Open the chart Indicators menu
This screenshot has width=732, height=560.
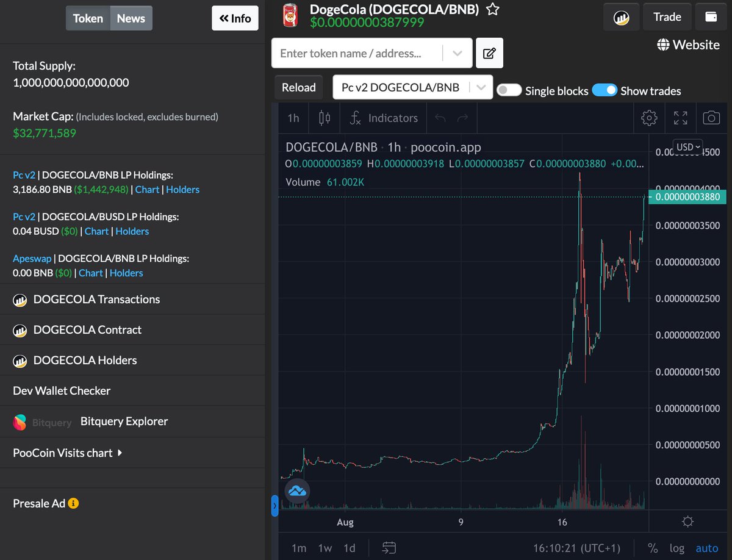click(384, 118)
